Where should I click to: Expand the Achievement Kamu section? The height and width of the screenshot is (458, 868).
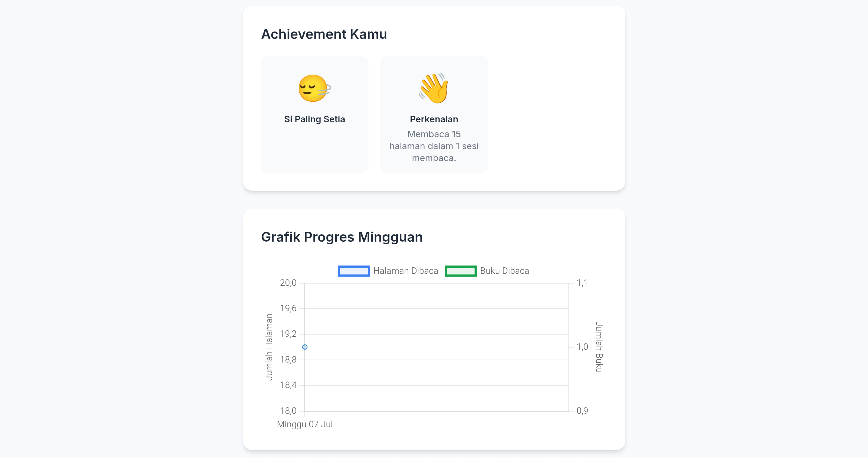point(324,34)
